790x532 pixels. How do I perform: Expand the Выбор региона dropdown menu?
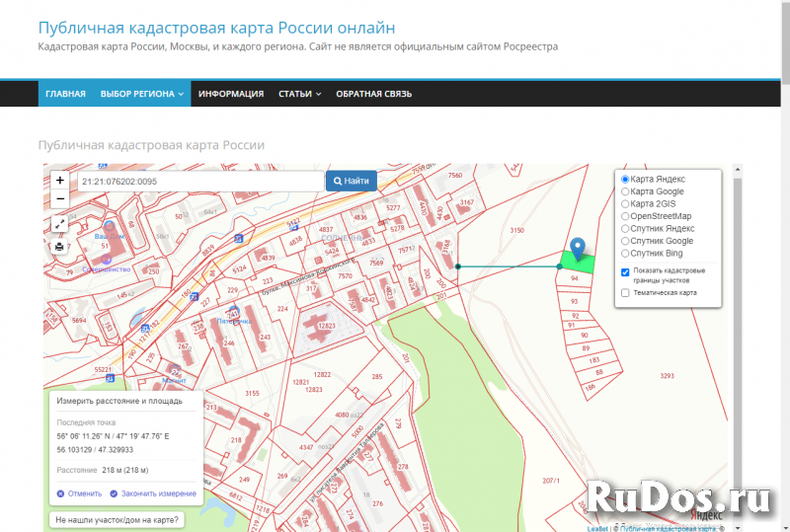point(142,94)
